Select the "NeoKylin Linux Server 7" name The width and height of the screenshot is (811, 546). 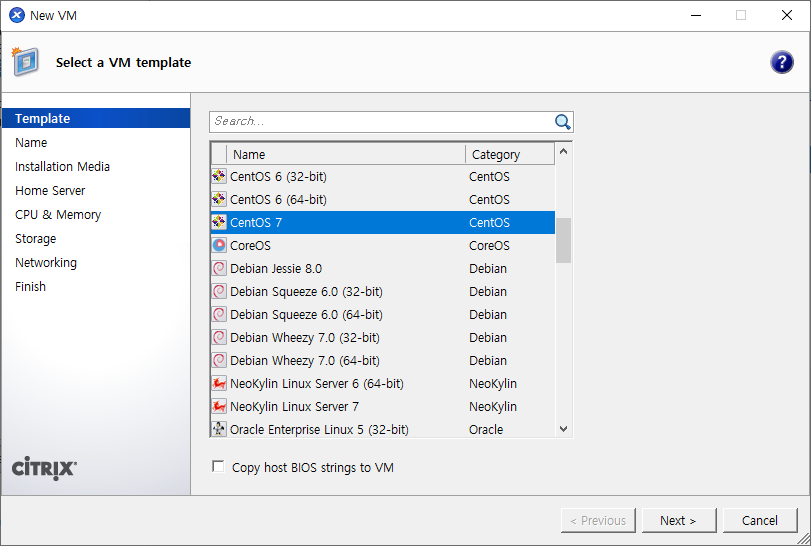point(294,406)
